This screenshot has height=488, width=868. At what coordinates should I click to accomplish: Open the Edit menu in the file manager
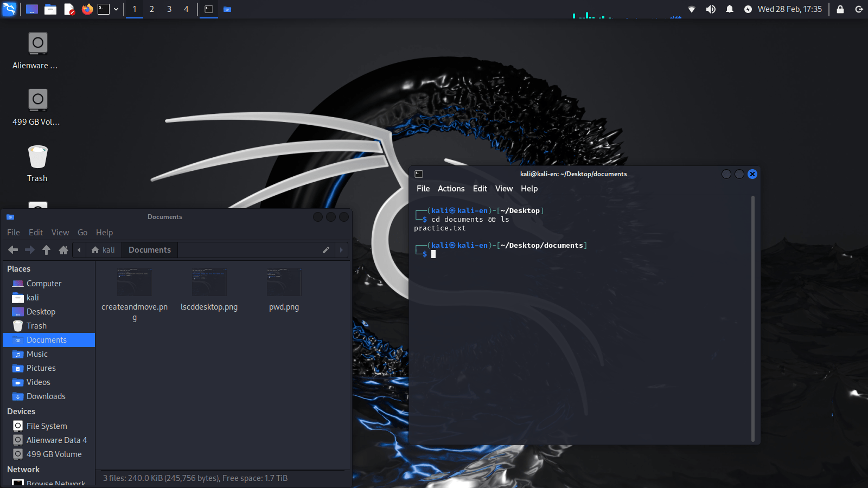tap(36, 233)
